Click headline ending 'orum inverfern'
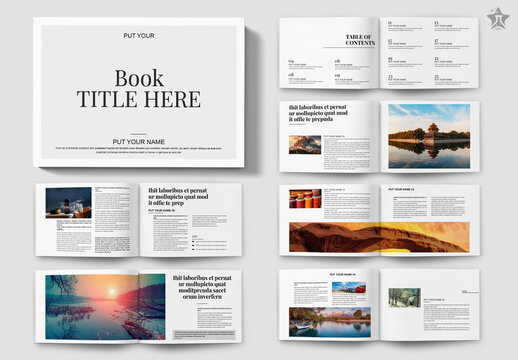The width and height of the screenshot is (518, 360). (x=202, y=287)
